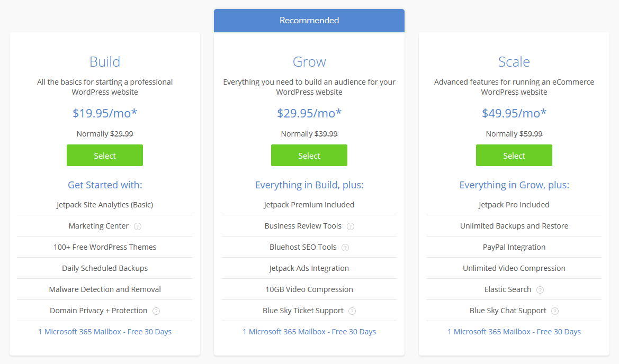The image size is (619, 364).
Task: Click 'Everything in Grow, plus:' heading
Action: pyautogui.click(x=514, y=185)
